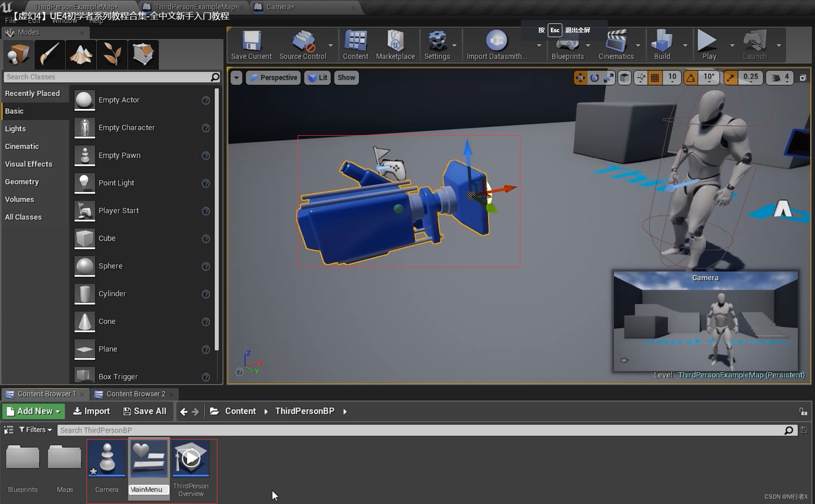815x504 pixels.
Task: Click the Save Current toolbar icon
Action: tap(251, 45)
